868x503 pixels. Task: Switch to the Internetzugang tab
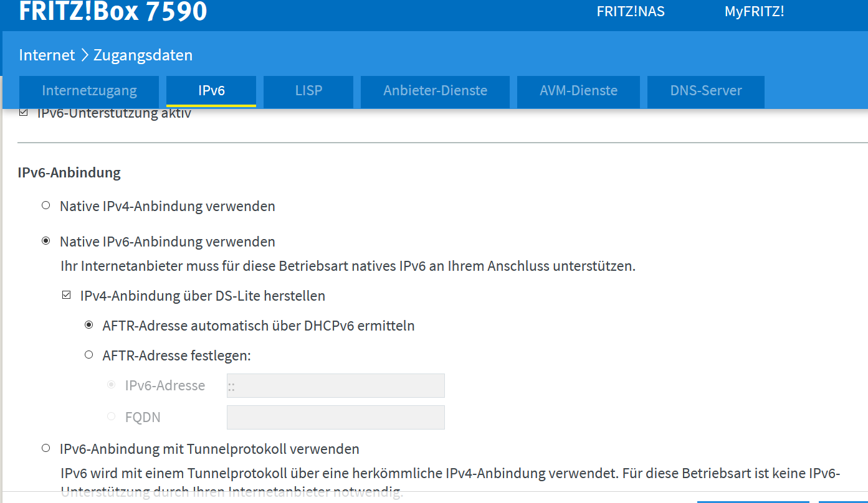[89, 91]
